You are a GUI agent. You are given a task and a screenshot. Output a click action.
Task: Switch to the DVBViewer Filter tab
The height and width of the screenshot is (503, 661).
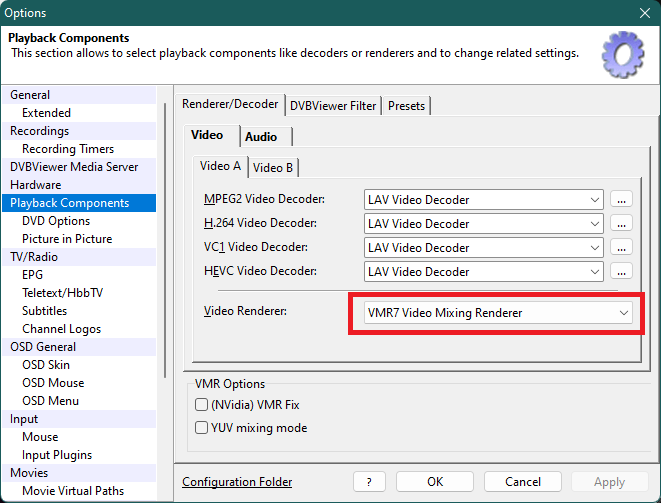(x=334, y=106)
